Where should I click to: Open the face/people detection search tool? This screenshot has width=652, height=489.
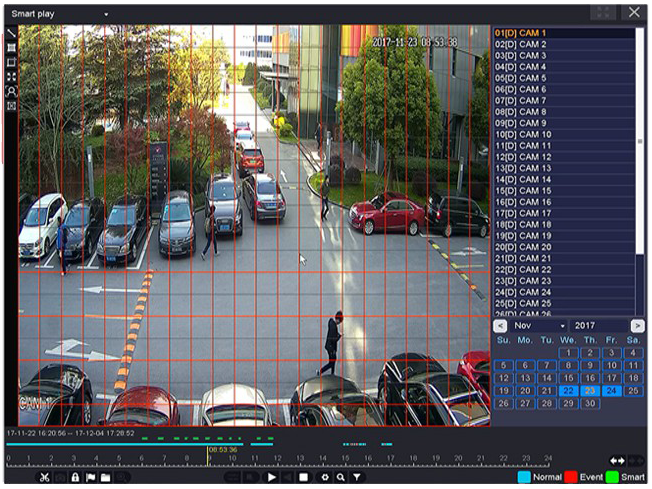pos(11,91)
